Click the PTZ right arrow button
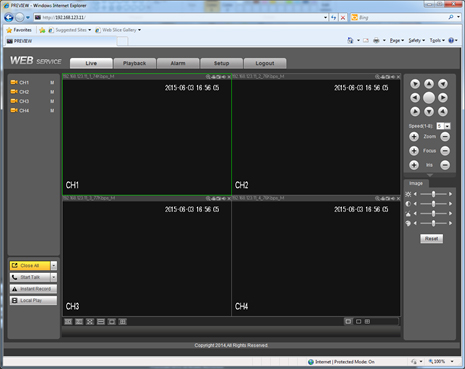The width and height of the screenshot is (465, 369). point(443,98)
